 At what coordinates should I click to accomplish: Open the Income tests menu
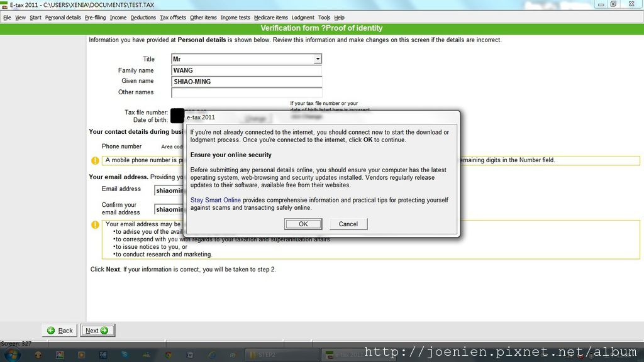coord(235,18)
